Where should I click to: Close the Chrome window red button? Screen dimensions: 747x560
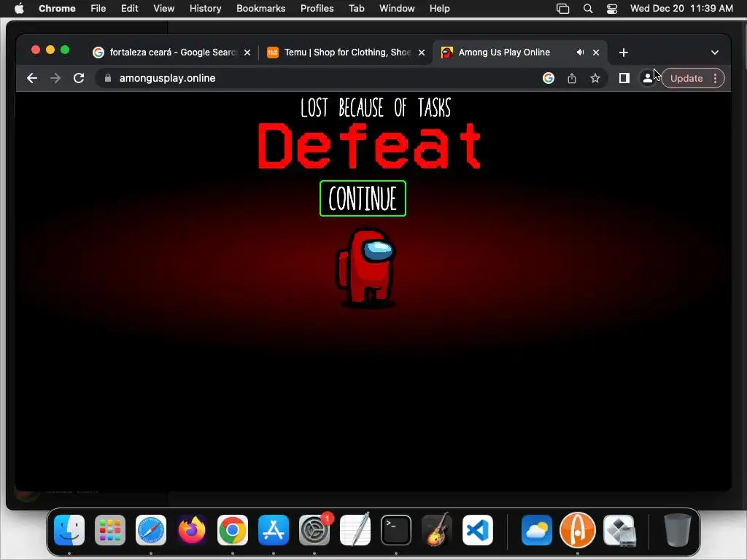tap(36, 50)
